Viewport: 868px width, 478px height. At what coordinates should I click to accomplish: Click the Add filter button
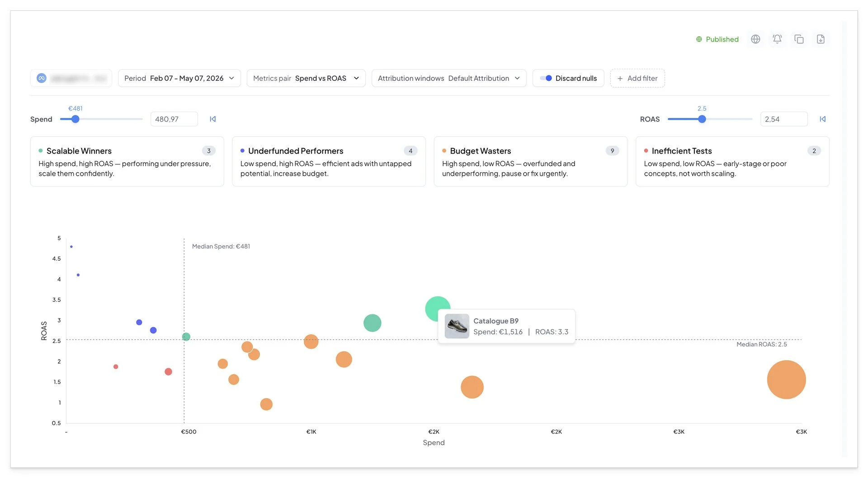coord(637,78)
